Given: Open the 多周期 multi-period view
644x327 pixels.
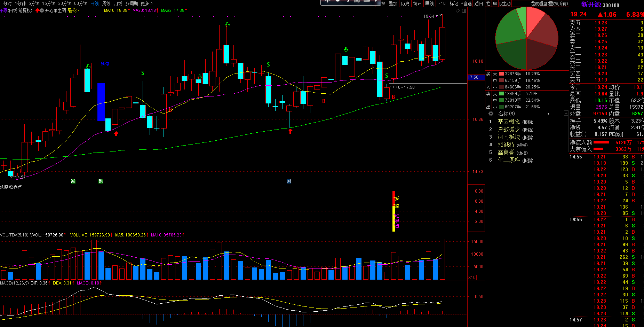Looking at the screenshot, I should (x=132, y=3).
